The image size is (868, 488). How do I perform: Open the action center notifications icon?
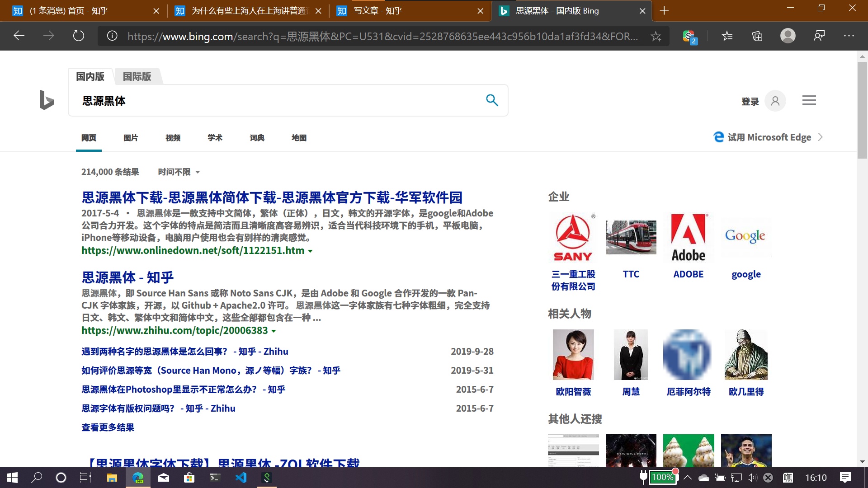click(845, 478)
